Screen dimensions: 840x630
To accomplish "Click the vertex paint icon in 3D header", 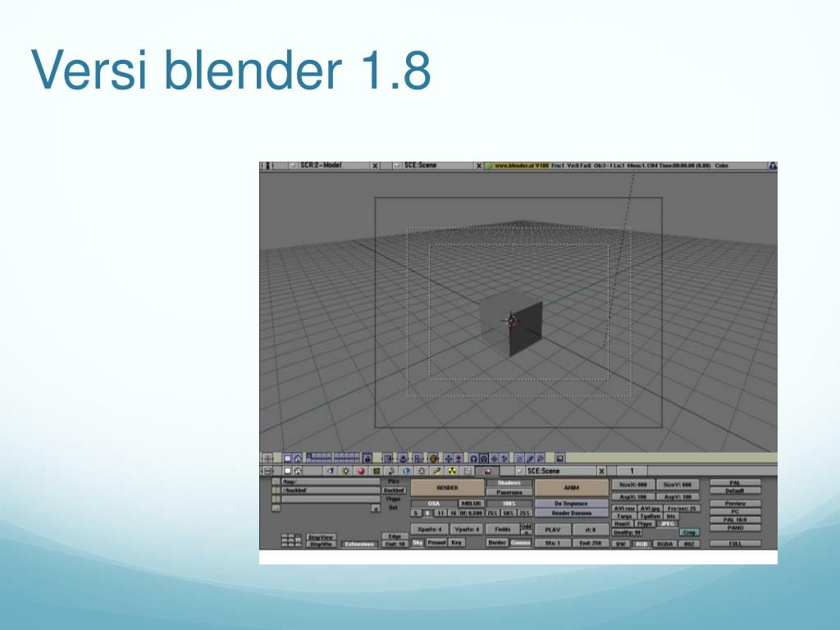I will coord(531,458).
